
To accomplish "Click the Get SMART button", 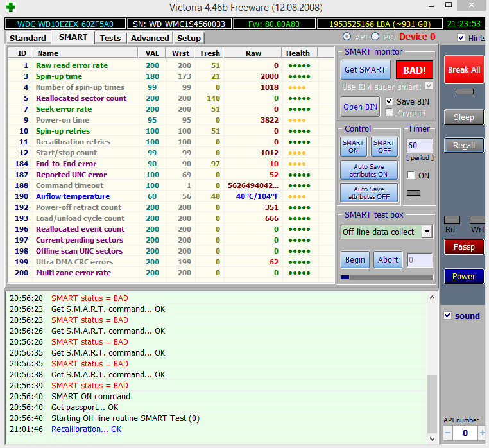I will pyautogui.click(x=365, y=69).
